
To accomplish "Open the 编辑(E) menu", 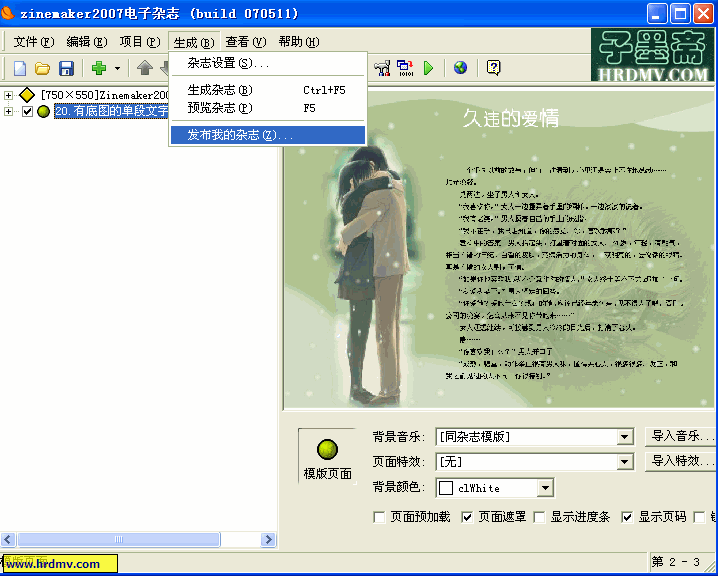I will pos(87,42).
